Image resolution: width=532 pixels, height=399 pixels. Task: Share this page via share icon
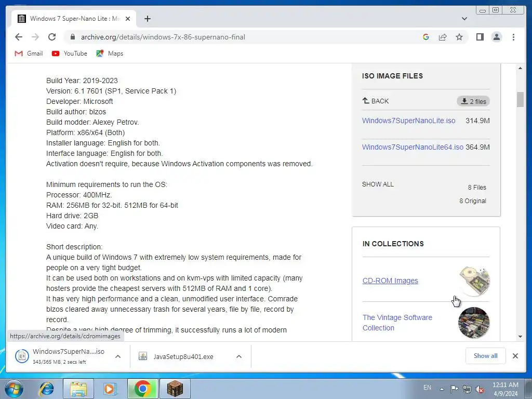(x=443, y=37)
